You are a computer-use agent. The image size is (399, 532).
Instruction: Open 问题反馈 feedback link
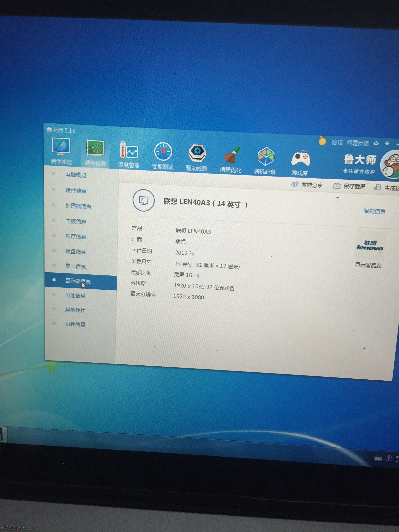(x=357, y=143)
